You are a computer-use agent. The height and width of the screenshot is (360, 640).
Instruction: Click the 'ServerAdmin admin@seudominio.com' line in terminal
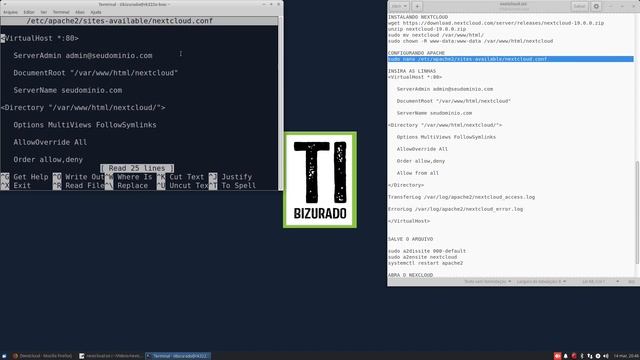tap(83, 56)
